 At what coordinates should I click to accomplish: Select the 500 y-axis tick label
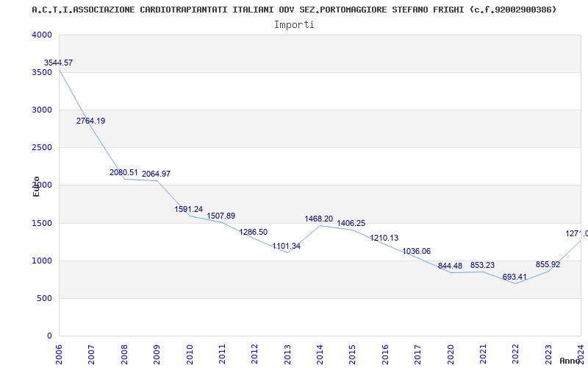point(45,299)
